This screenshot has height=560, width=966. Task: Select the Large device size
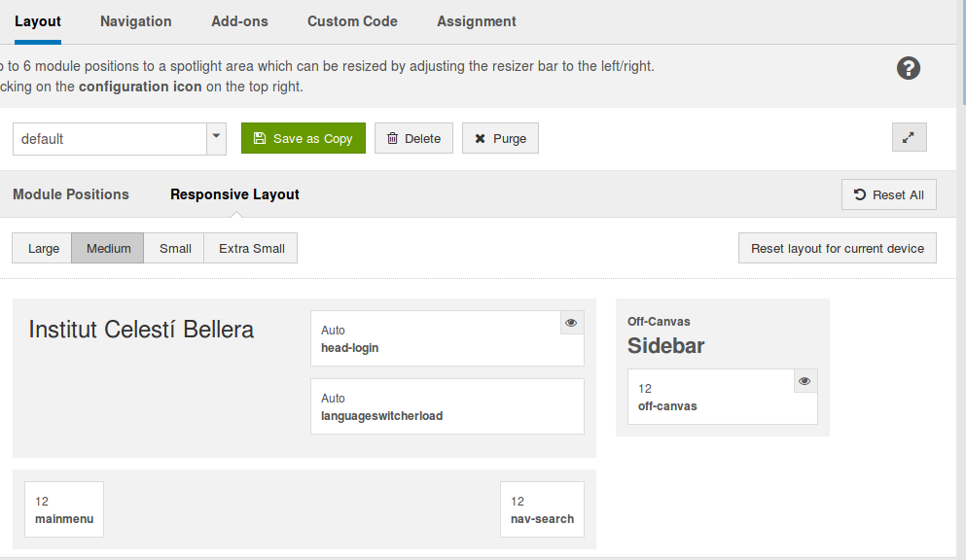click(43, 248)
